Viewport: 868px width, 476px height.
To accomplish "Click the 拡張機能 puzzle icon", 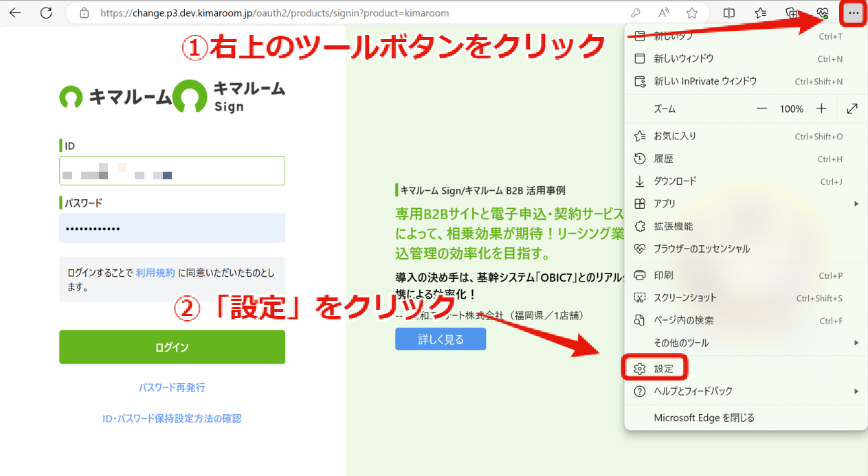I will tap(640, 227).
